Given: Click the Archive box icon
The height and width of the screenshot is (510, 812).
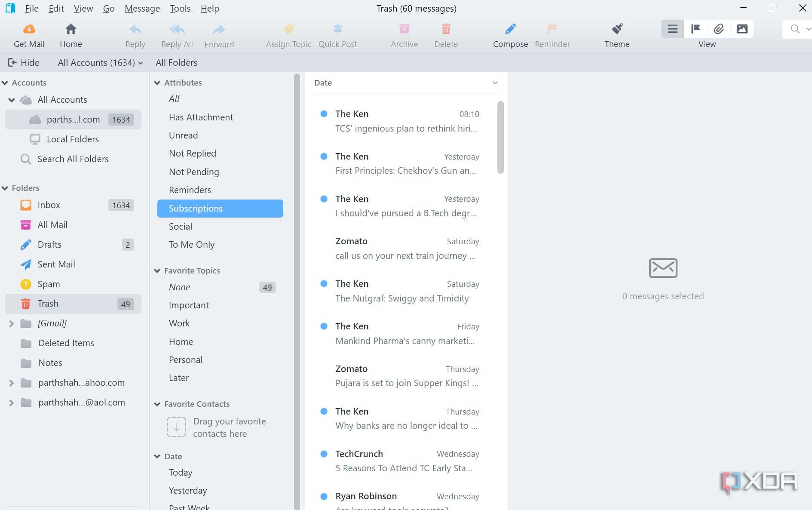Looking at the screenshot, I should tap(404, 29).
